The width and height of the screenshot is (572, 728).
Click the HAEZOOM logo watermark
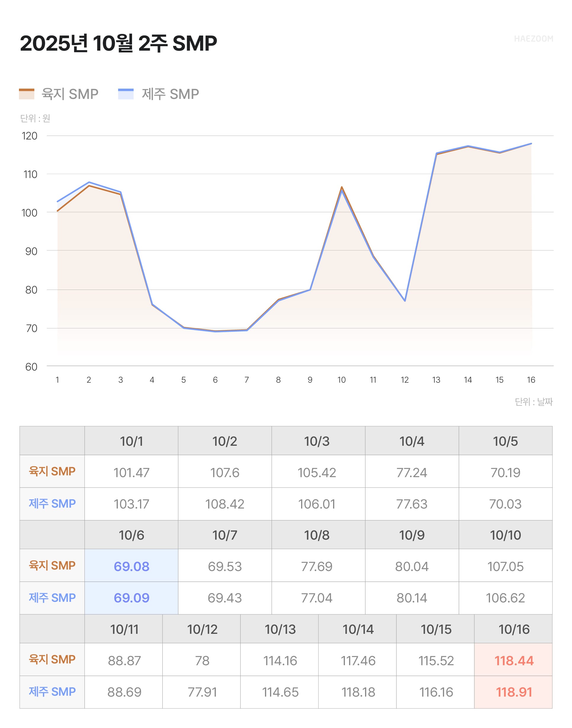tap(533, 39)
